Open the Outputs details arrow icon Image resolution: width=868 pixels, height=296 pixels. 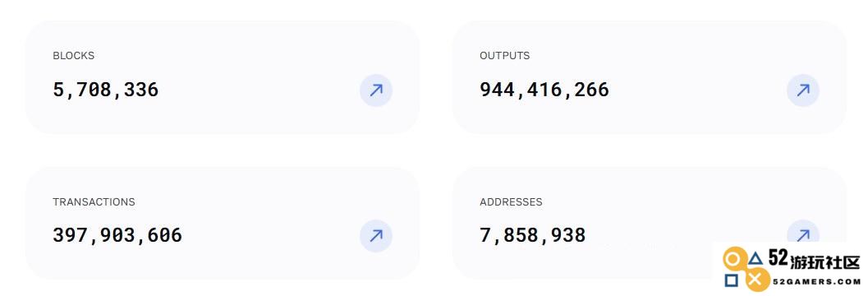tap(802, 90)
